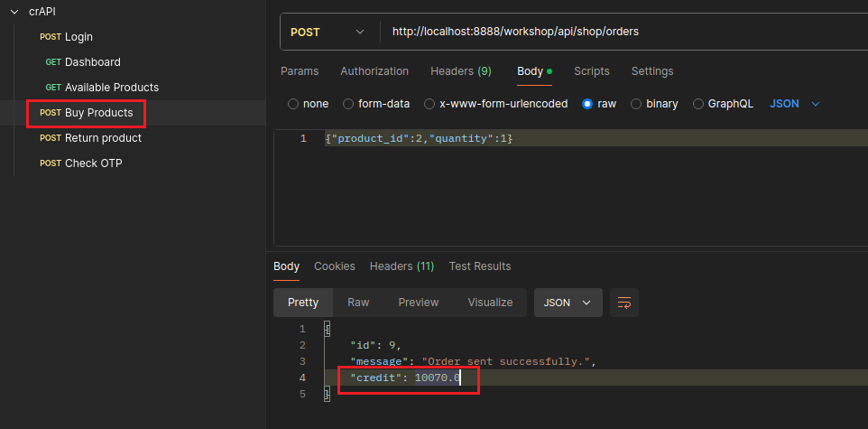Switch response view to Visualize
The width and height of the screenshot is (868, 429).
point(490,303)
